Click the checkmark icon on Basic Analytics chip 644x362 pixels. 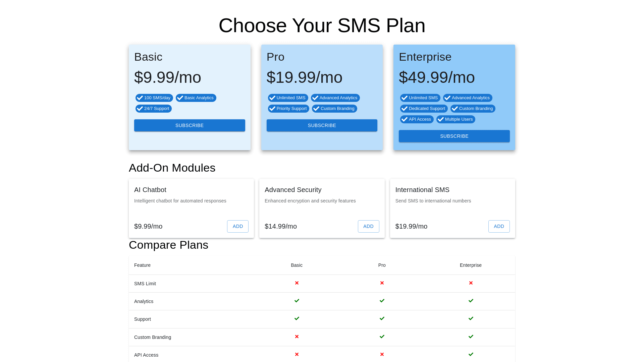(x=180, y=98)
